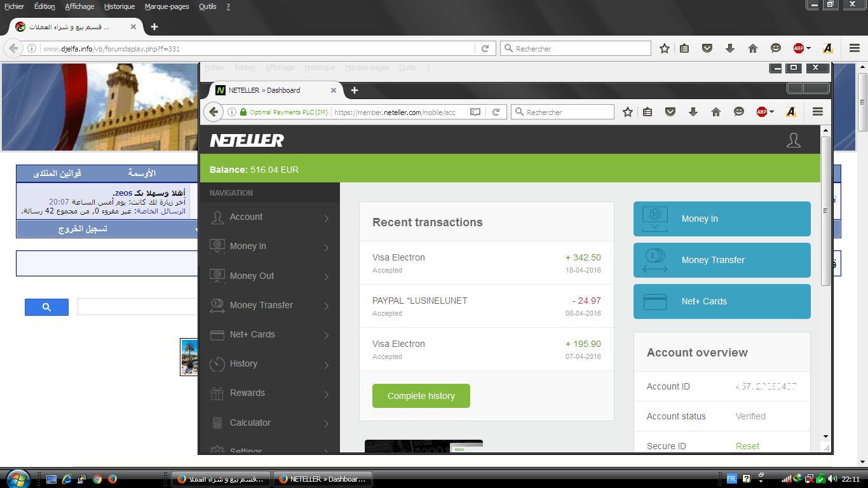Viewport: 868px width, 488px height.
Task: Click reload button in NETELLER window address bar
Action: pyautogui.click(x=496, y=112)
